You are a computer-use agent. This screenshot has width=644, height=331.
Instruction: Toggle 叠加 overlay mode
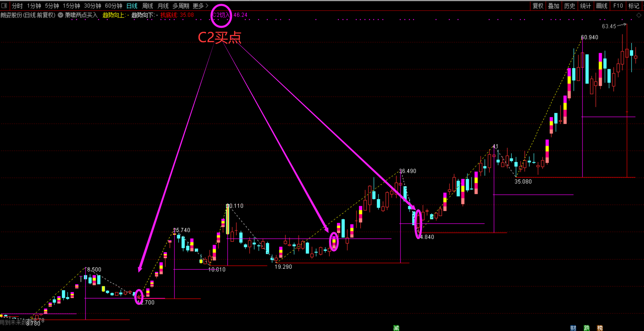pos(554,6)
